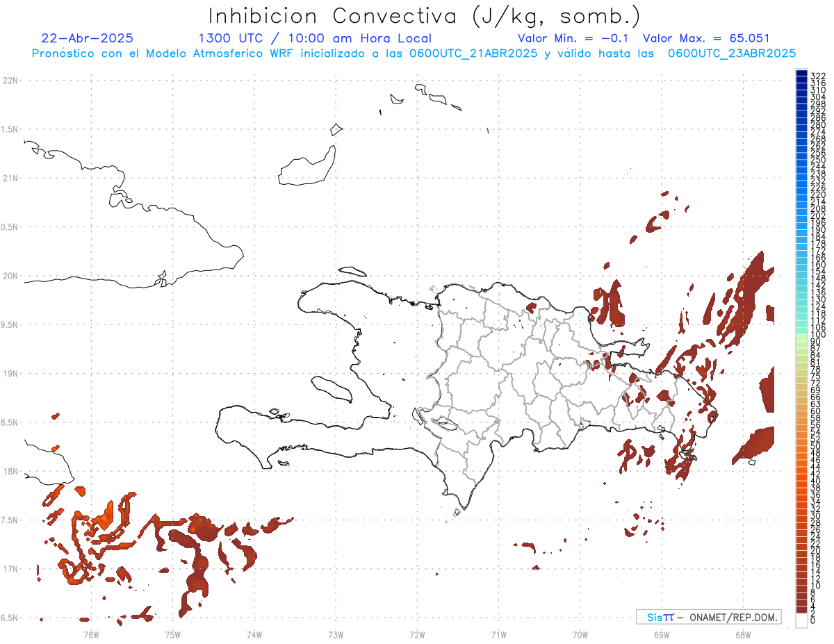Click the "73W" longitude label
The image size is (834, 644).
coord(336,635)
